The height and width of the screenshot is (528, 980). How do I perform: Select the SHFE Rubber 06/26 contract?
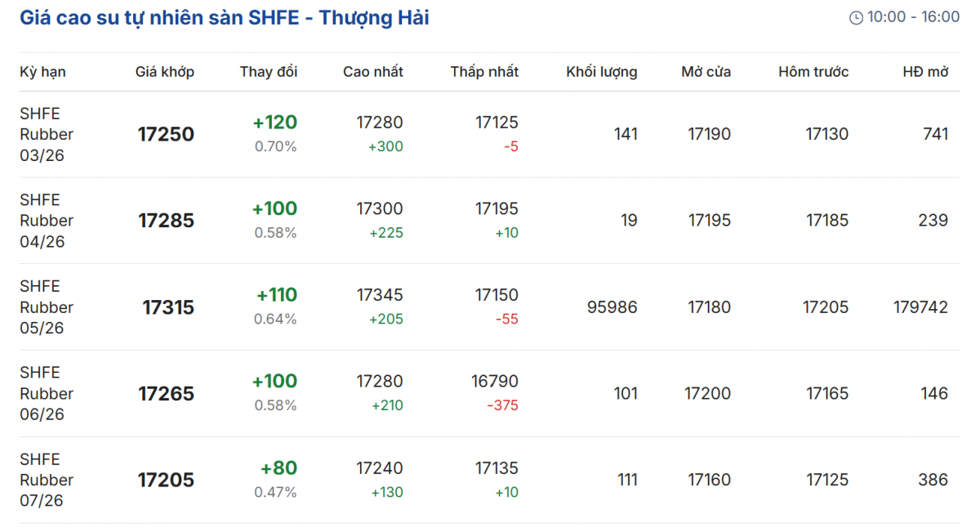pos(47,393)
